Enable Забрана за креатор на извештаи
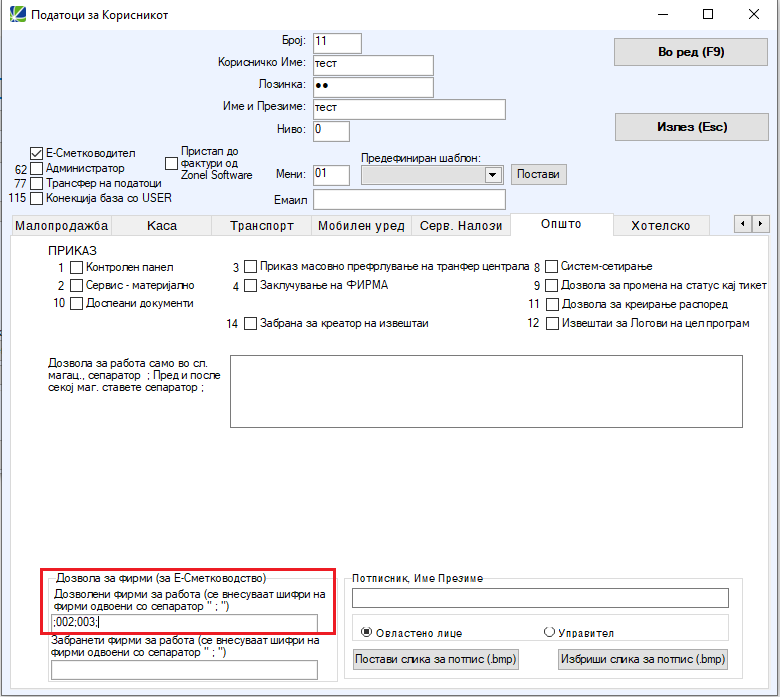 pyautogui.click(x=251, y=324)
